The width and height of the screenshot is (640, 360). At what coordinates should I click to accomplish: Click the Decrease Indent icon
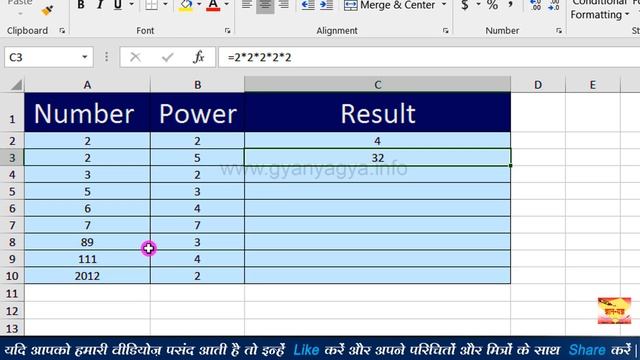pos(308,5)
